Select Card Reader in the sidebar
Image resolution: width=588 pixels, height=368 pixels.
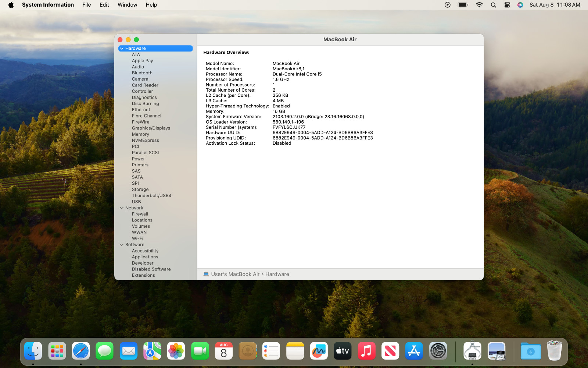[145, 85]
